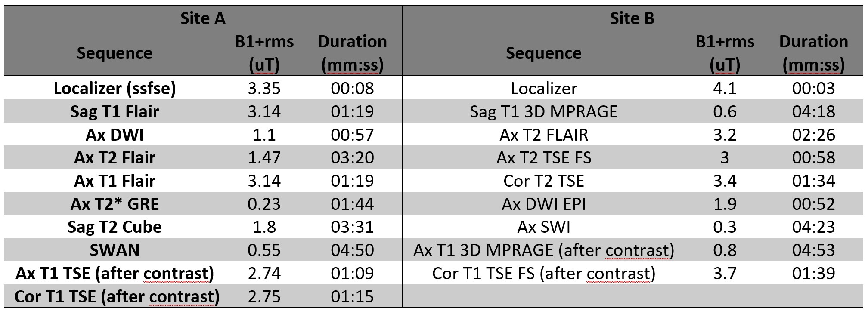Click the Site A header cell
868x314 pixels.
(202, 18)
